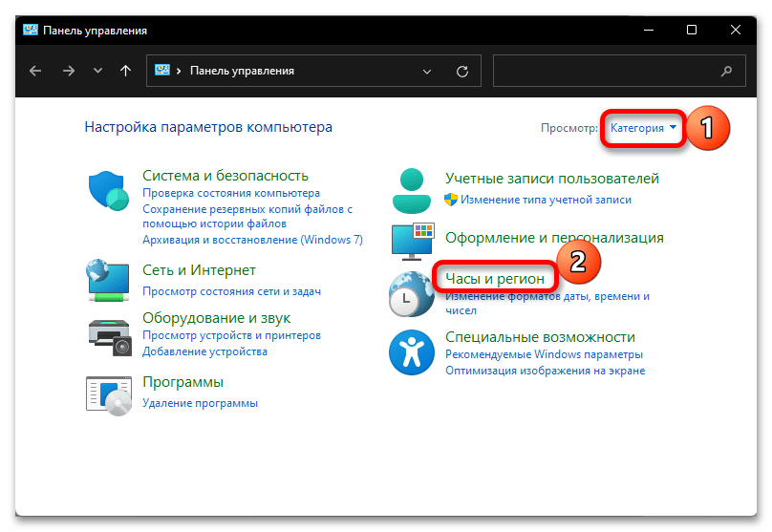Click the Просмотр: label
The height and width of the screenshot is (532, 772).
tap(569, 128)
